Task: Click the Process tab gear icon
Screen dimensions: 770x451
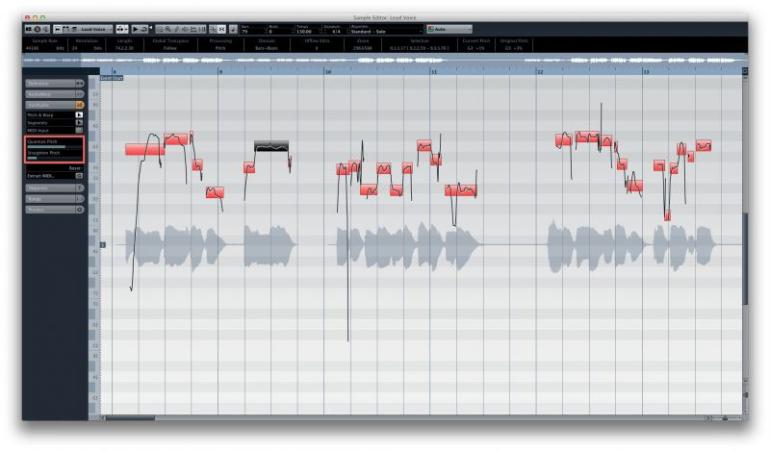Action: (80, 210)
